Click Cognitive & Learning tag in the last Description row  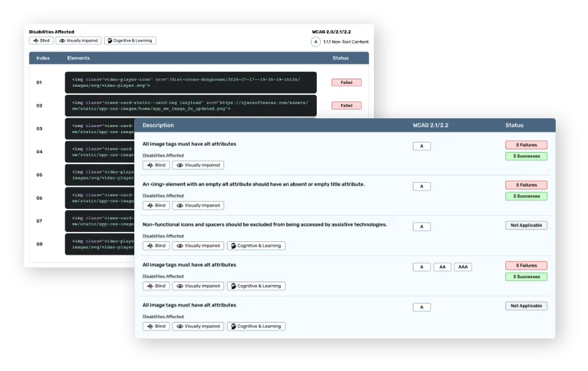(x=256, y=327)
